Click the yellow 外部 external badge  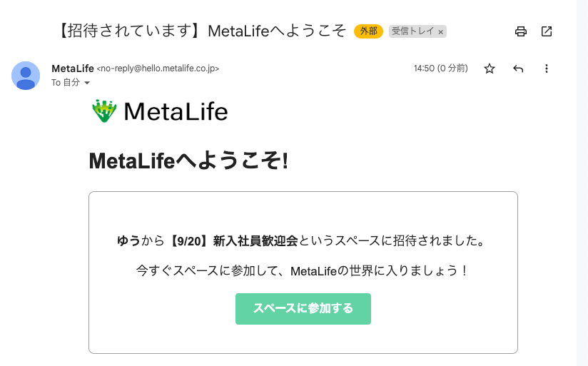(368, 31)
